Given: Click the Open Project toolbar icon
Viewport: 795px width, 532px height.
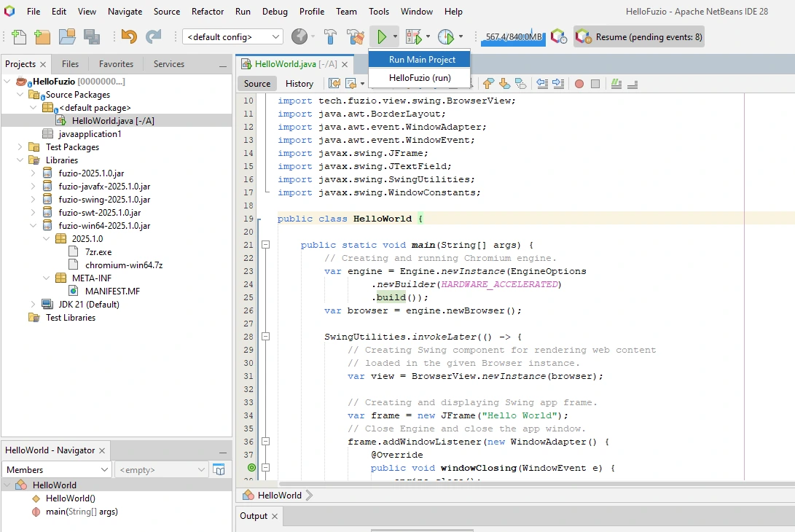Looking at the screenshot, I should click(x=67, y=36).
